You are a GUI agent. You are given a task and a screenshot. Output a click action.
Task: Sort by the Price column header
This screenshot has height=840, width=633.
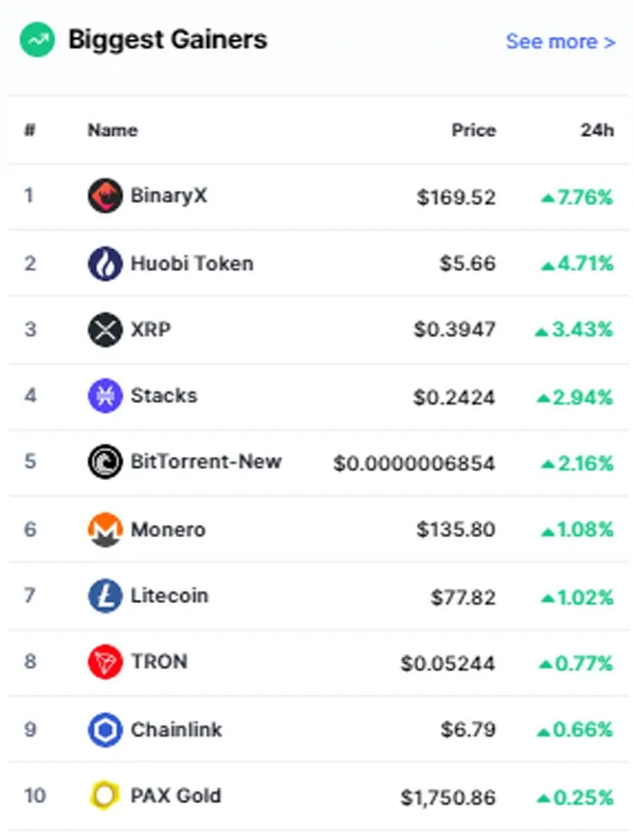pos(473,130)
